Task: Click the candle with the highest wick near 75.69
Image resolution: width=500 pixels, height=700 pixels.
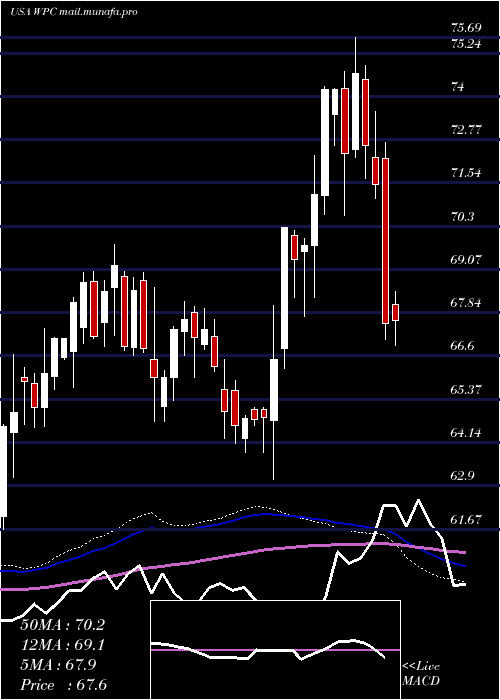Action: 355,112
